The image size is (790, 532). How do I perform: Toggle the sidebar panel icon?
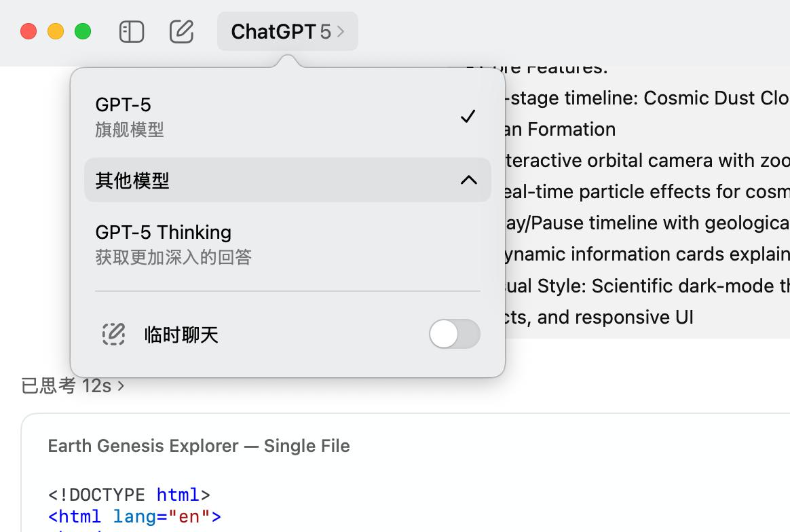tap(132, 32)
